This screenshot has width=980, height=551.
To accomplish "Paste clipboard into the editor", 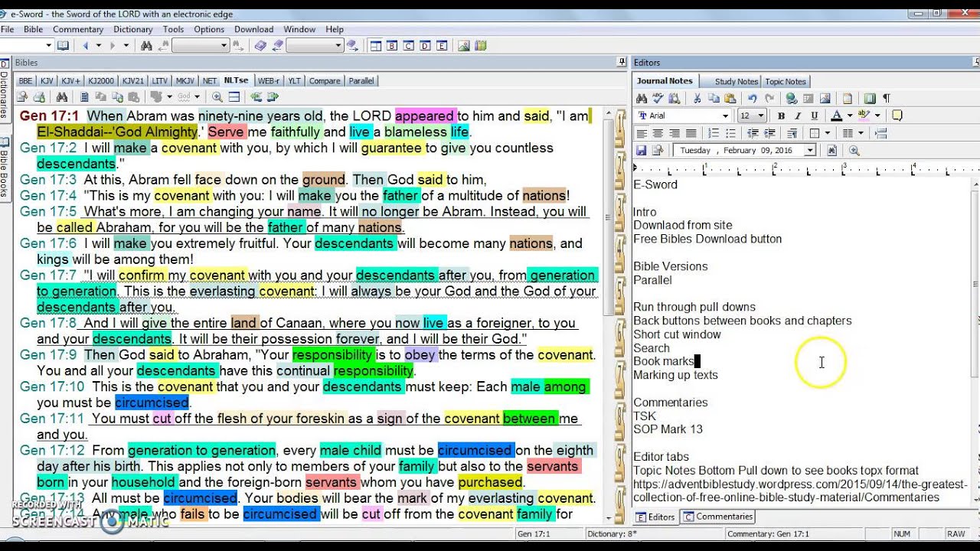I will coord(730,98).
